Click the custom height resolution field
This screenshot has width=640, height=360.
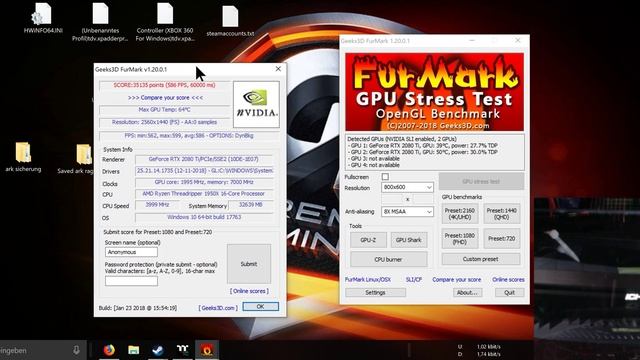[422, 199]
